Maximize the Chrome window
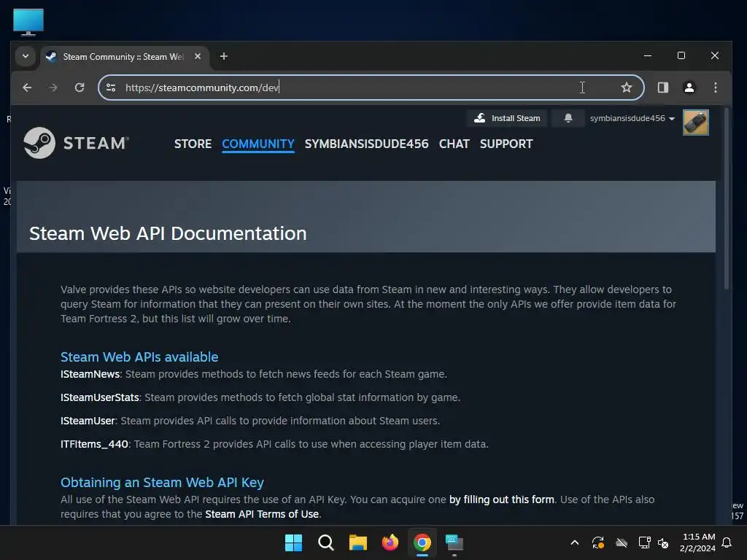 tap(681, 55)
